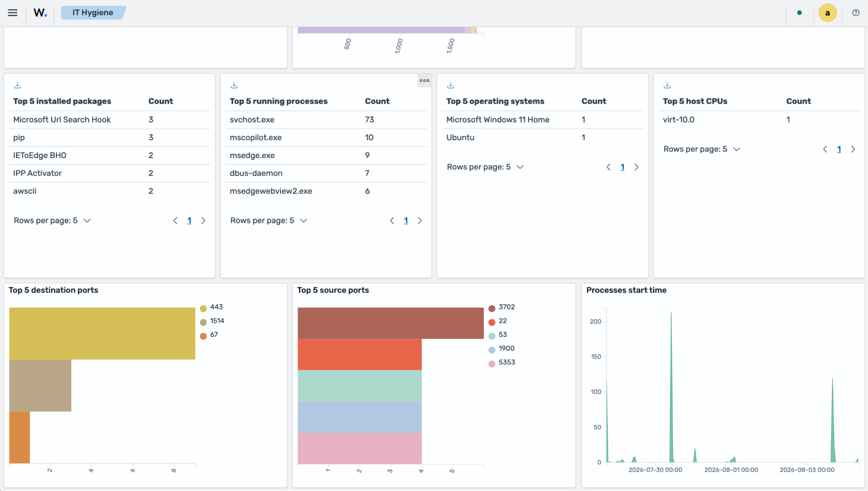The width and height of the screenshot is (868, 491).
Task: Select page 1 of host CPUs
Action: click(x=839, y=149)
